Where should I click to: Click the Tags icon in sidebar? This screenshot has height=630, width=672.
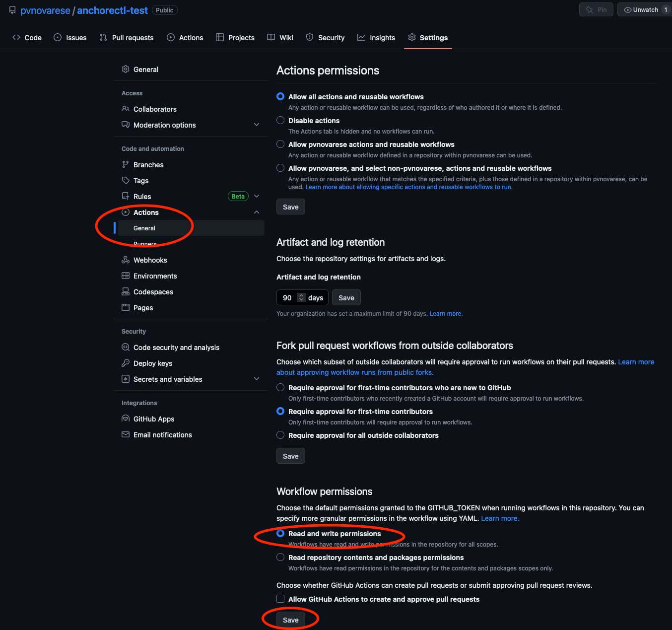[126, 181]
